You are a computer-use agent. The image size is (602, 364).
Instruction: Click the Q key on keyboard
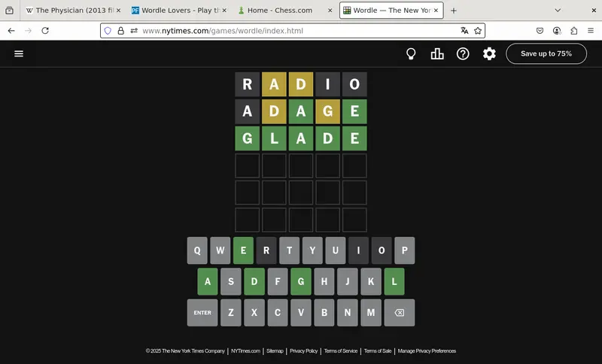(x=197, y=250)
